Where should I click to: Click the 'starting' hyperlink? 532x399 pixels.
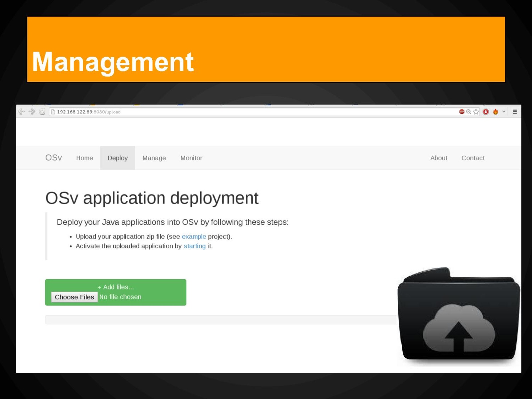coord(195,246)
